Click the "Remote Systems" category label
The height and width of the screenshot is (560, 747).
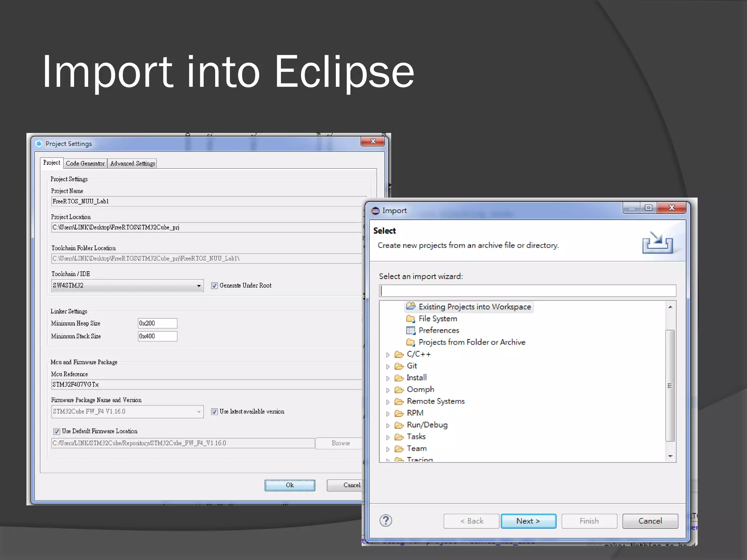click(436, 401)
